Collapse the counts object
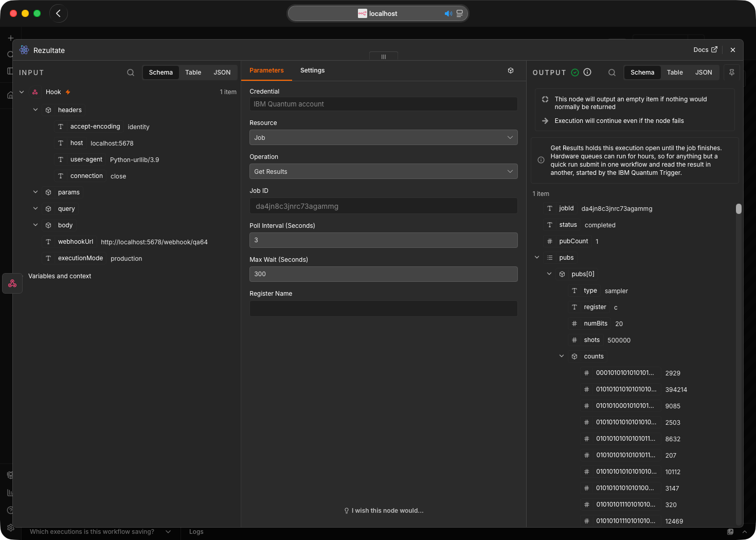 562,356
